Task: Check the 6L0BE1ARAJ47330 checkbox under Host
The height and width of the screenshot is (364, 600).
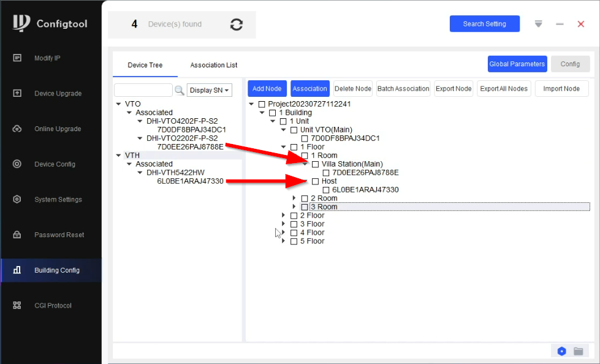Action: pos(326,190)
